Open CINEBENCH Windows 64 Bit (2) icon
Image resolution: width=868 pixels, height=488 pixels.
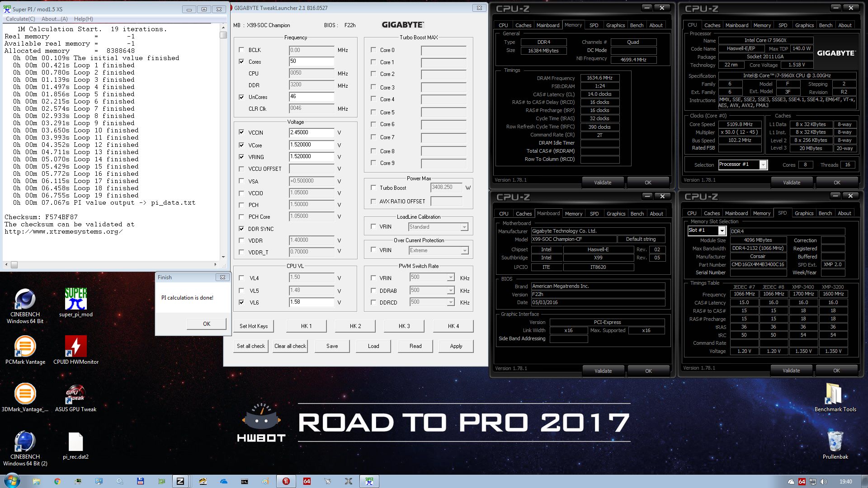pos(25,448)
